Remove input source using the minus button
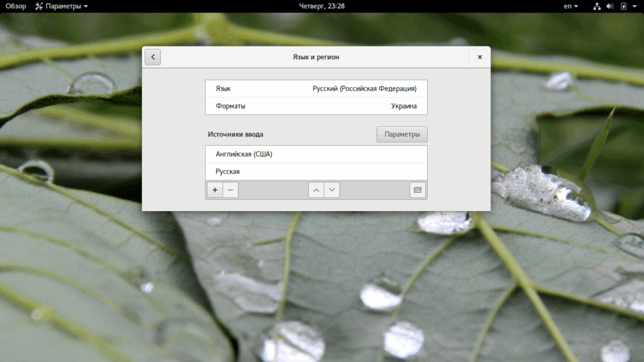Screen dimensions: 644x362 click(230, 190)
